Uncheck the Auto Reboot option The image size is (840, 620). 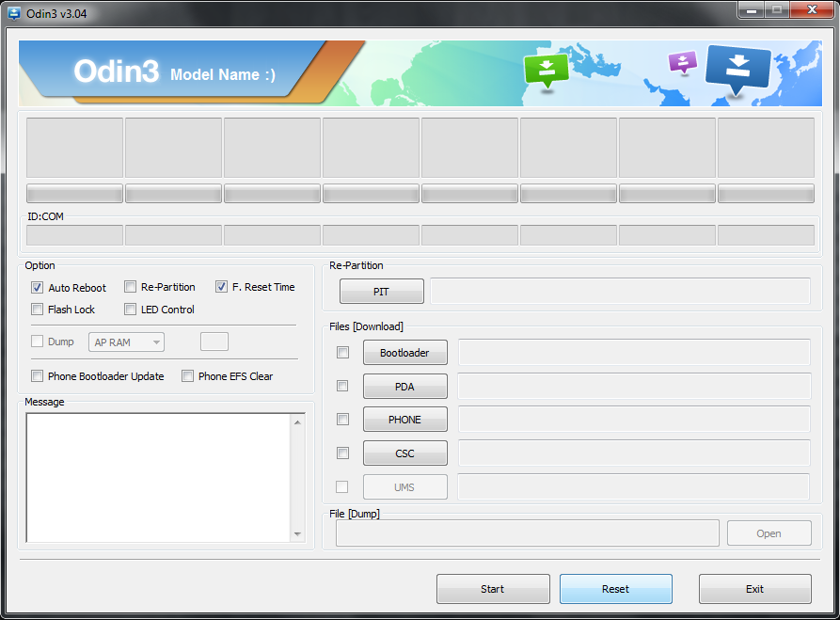point(37,287)
